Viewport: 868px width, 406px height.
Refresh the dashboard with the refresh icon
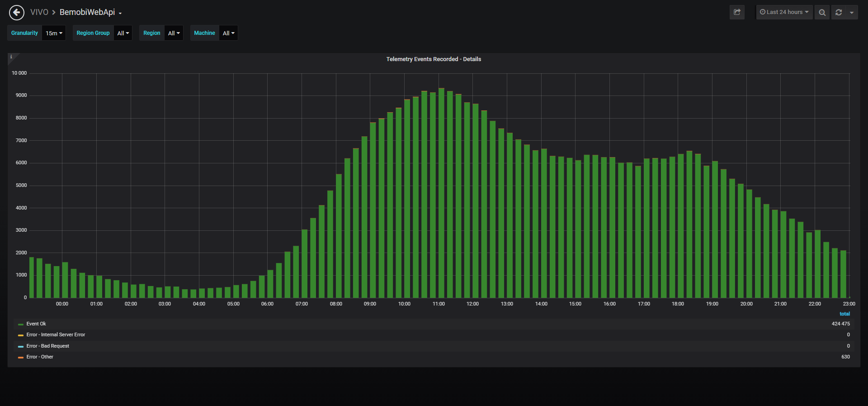(x=839, y=12)
